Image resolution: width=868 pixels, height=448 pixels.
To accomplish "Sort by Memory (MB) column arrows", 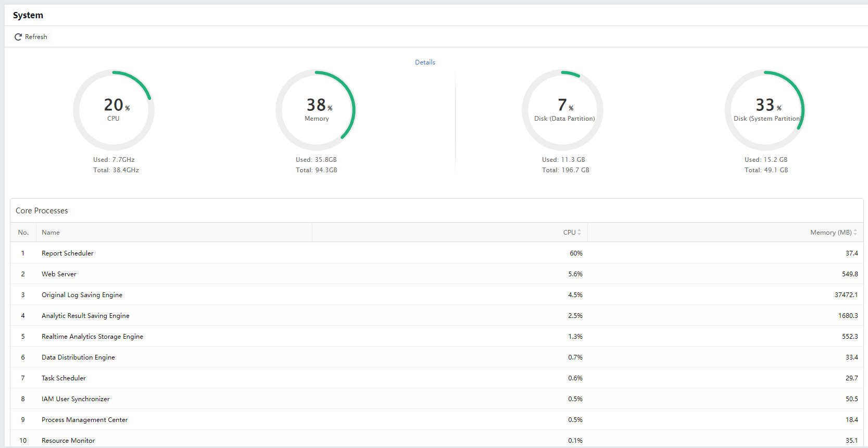I will [x=855, y=233].
